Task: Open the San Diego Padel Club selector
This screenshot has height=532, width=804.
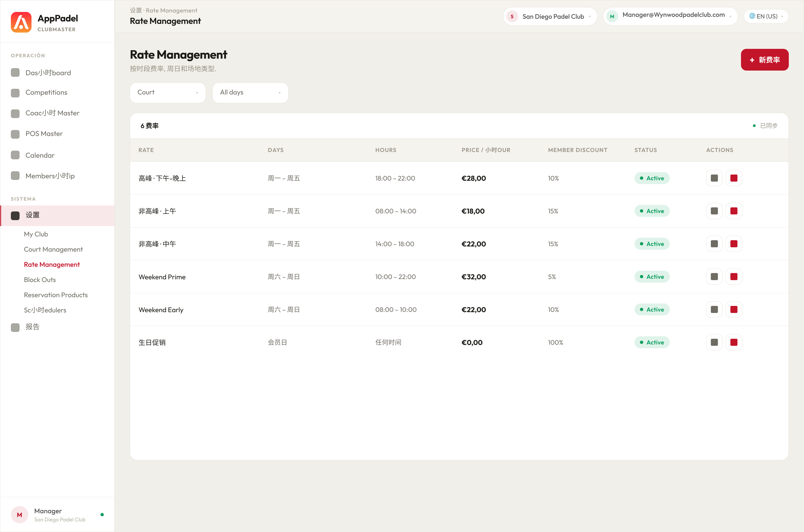Action: point(550,16)
